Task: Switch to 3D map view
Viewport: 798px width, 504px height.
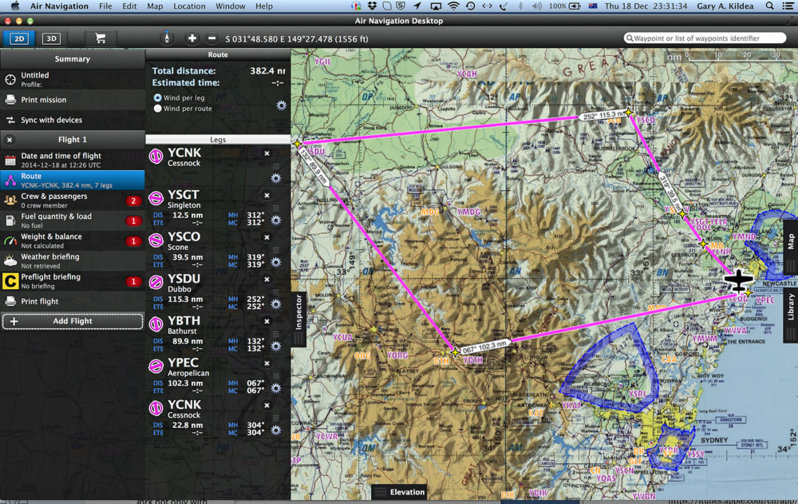Action: [51, 39]
